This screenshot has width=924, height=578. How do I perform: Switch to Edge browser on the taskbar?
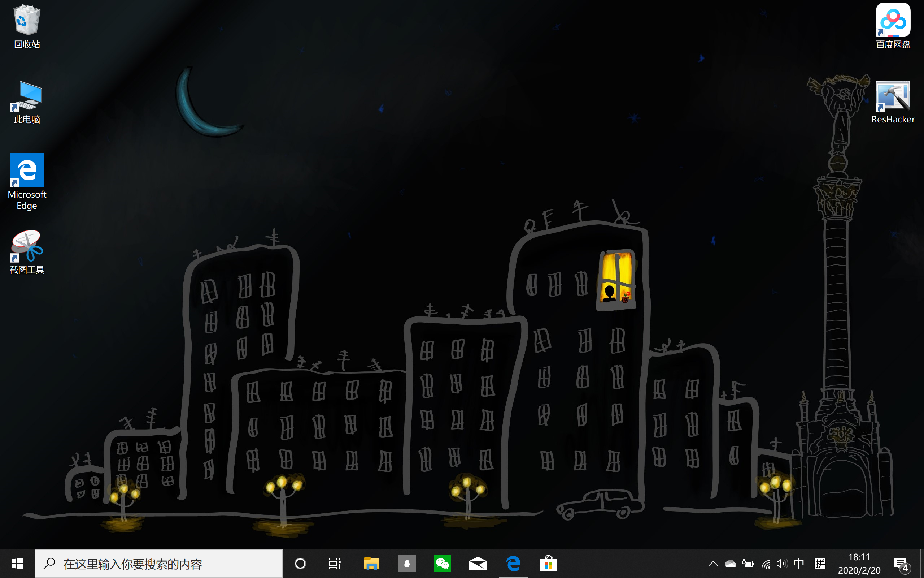[x=513, y=564]
